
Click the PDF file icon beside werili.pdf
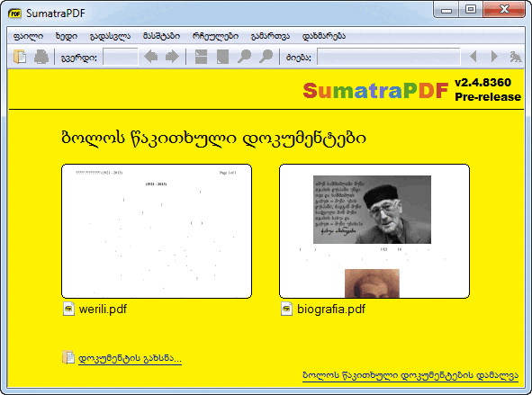coord(69,309)
